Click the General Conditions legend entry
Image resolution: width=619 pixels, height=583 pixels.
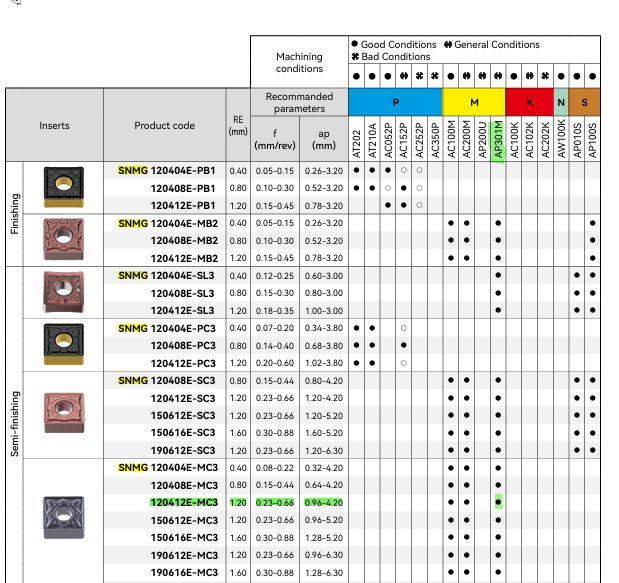491,44
